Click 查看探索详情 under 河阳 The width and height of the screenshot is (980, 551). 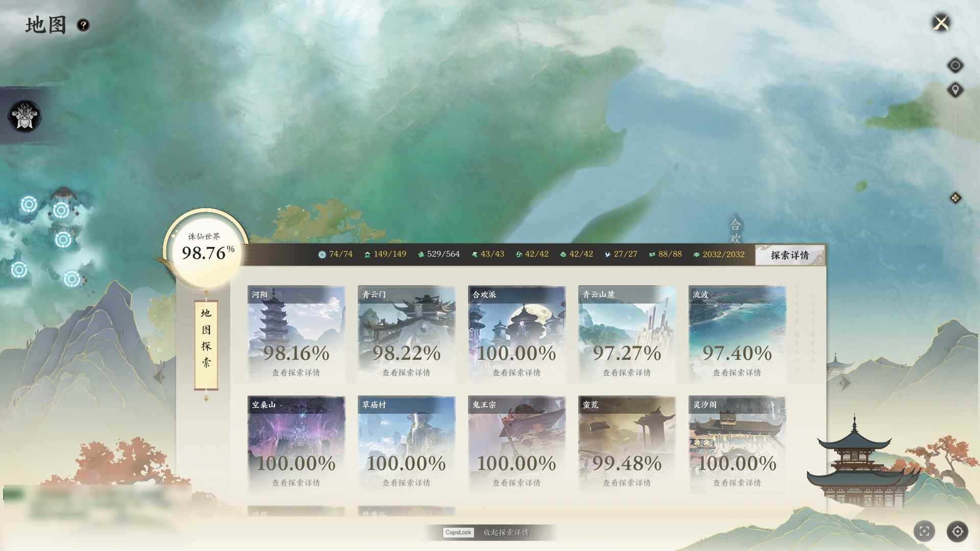point(296,373)
